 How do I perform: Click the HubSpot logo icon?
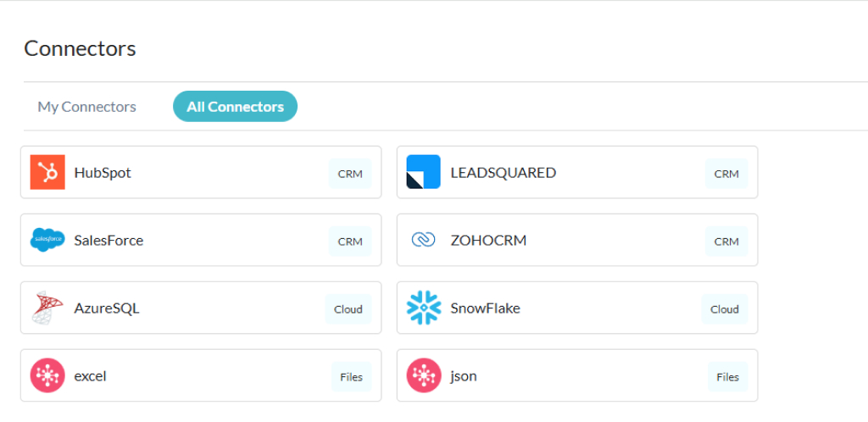(47, 172)
